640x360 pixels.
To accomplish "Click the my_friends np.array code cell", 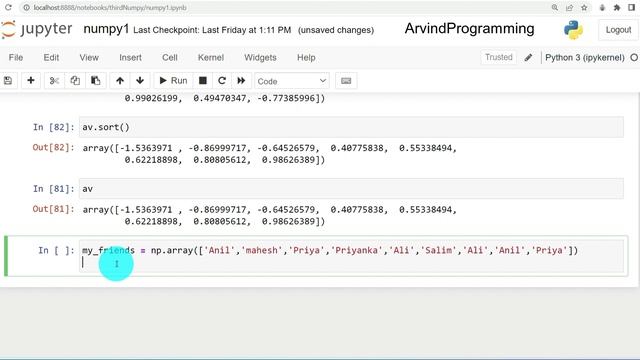I will [x=352, y=256].
